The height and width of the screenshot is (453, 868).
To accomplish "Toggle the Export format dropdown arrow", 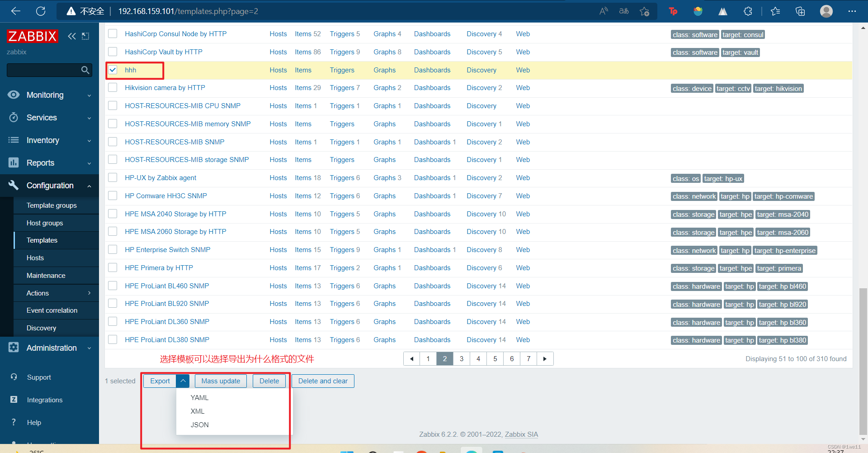I will pos(183,381).
